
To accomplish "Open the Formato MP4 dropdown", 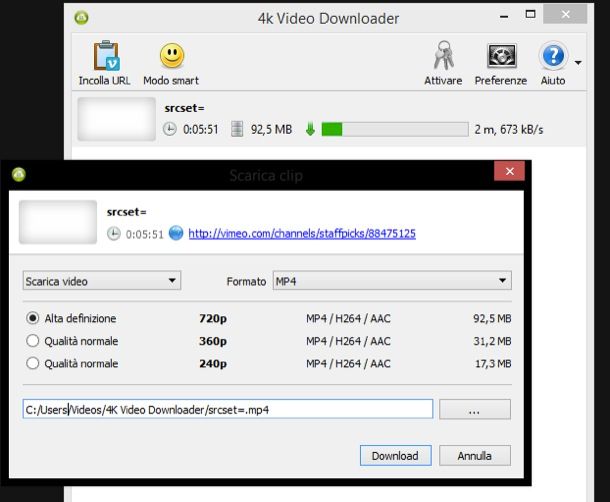I will click(392, 281).
